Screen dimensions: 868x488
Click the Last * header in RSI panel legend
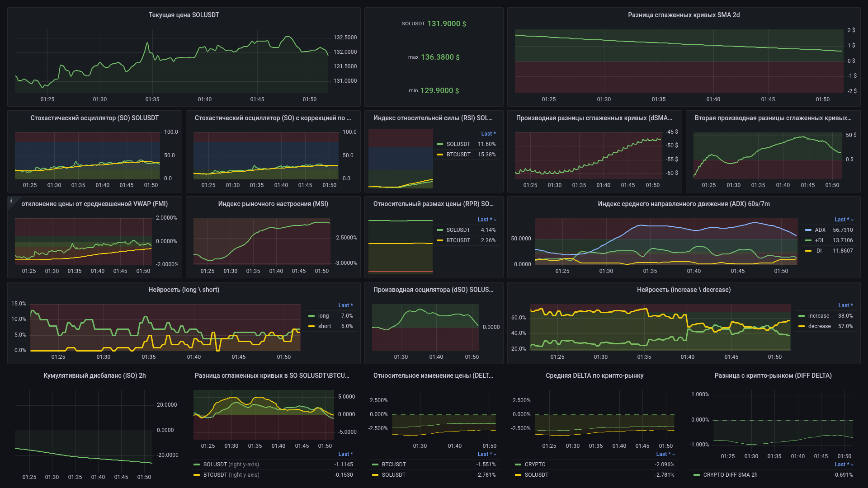click(488, 134)
